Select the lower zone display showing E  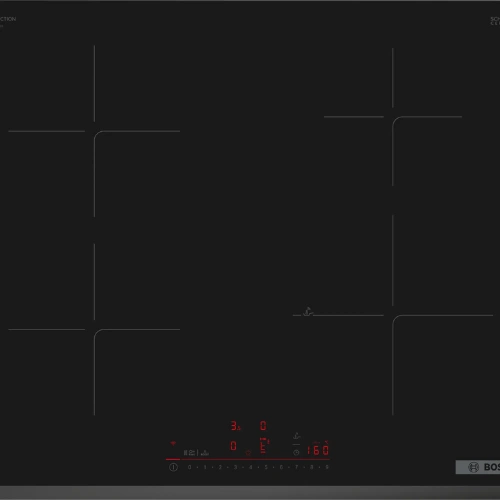[x=264, y=446]
